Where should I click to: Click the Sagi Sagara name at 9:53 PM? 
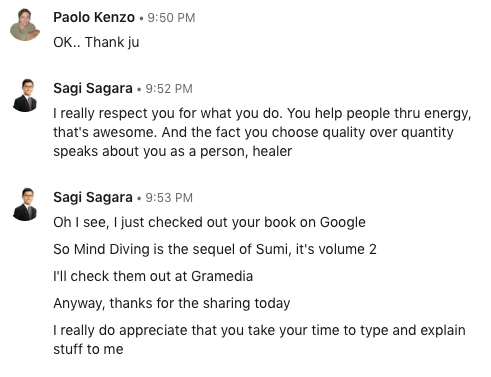(x=93, y=197)
